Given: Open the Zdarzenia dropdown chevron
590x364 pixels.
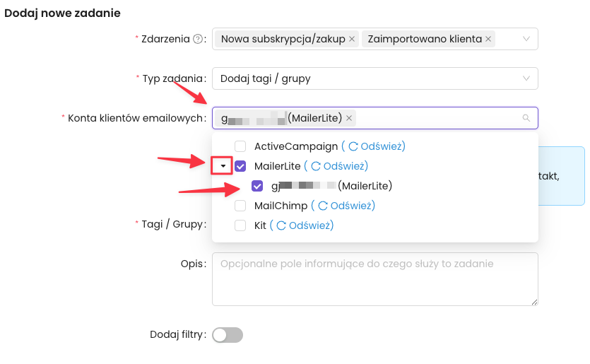Looking at the screenshot, I should 526,40.
